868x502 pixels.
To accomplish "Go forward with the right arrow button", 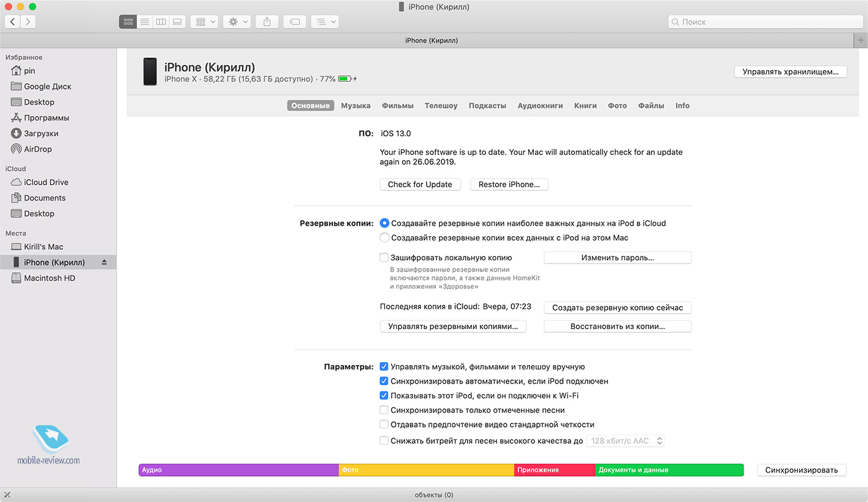I will click(28, 22).
